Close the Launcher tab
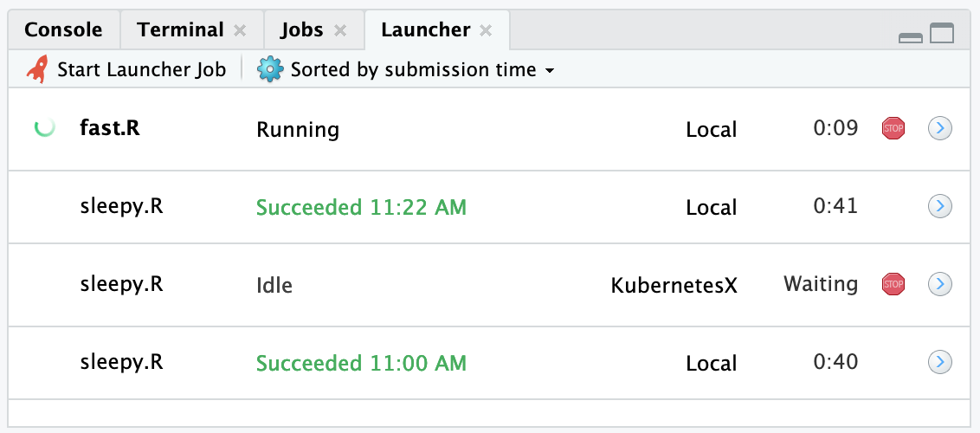980x433 pixels. pyautogui.click(x=486, y=30)
